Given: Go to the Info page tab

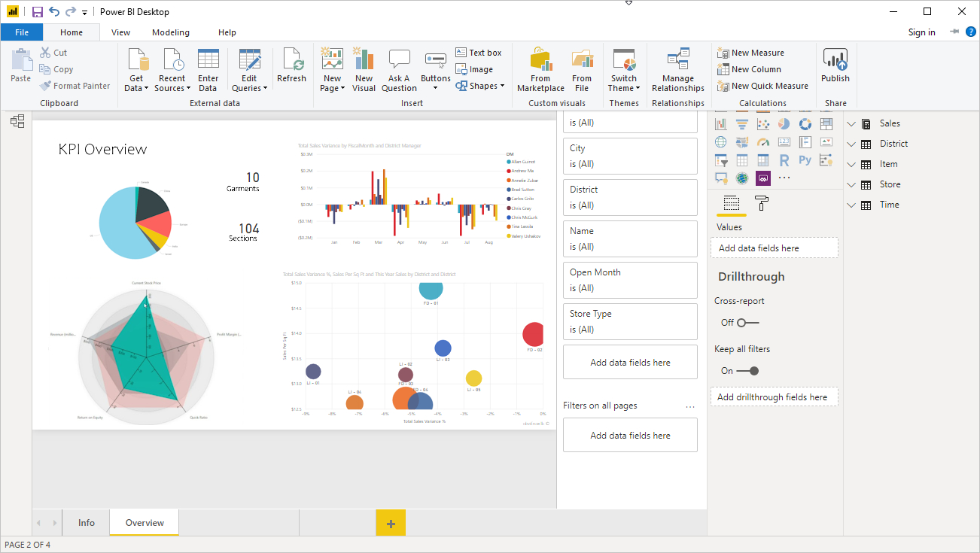Looking at the screenshot, I should click(87, 523).
